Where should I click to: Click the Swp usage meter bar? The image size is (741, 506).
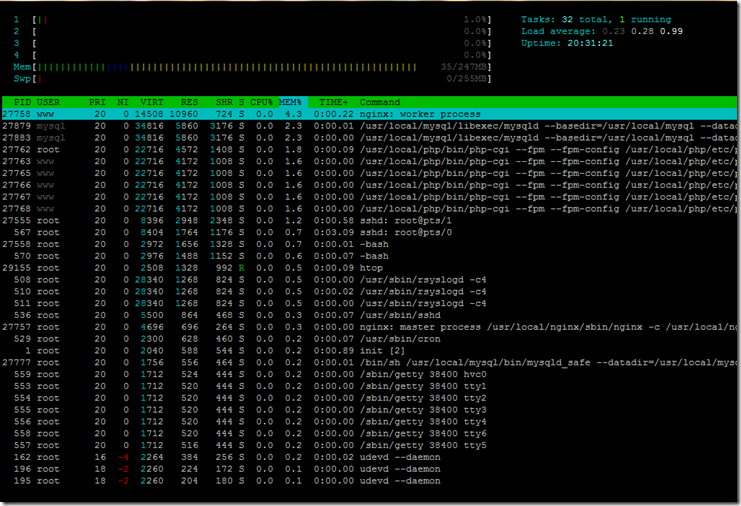252,78
